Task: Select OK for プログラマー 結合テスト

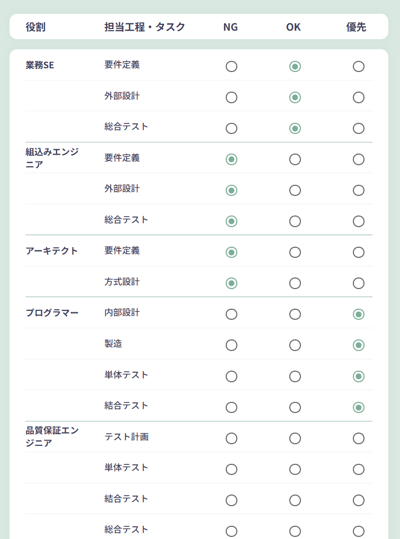Action: pos(295,407)
